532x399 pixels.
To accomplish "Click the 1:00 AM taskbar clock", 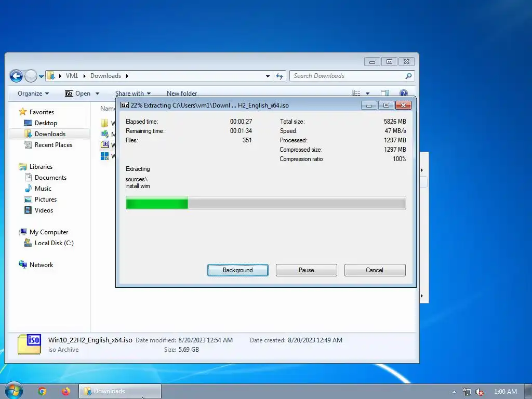I will click(x=505, y=392).
